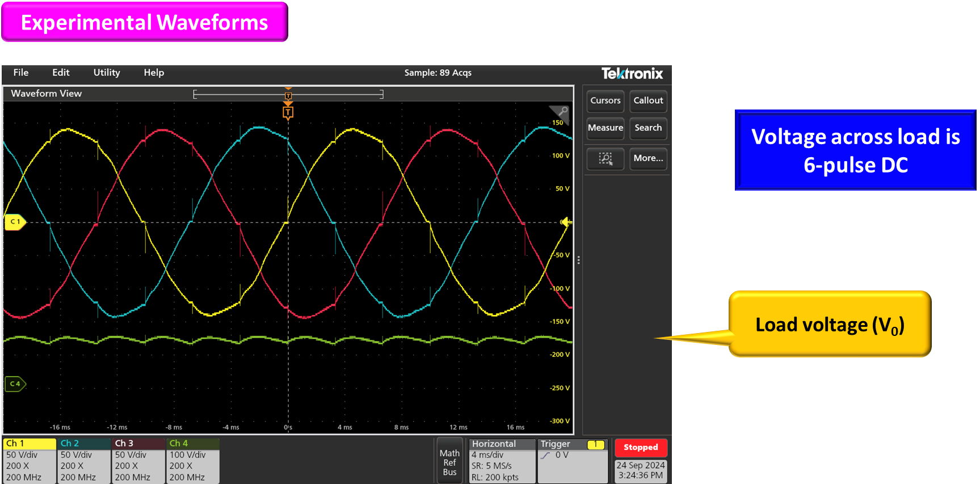Image resolution: width=980 pixels, height=484 pixels.
Task: Click the Measure button
Action: coord(605,128)
